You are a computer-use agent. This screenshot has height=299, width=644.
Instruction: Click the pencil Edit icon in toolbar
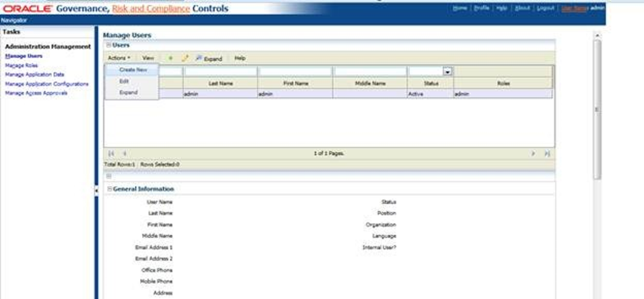tap(184, 58)
